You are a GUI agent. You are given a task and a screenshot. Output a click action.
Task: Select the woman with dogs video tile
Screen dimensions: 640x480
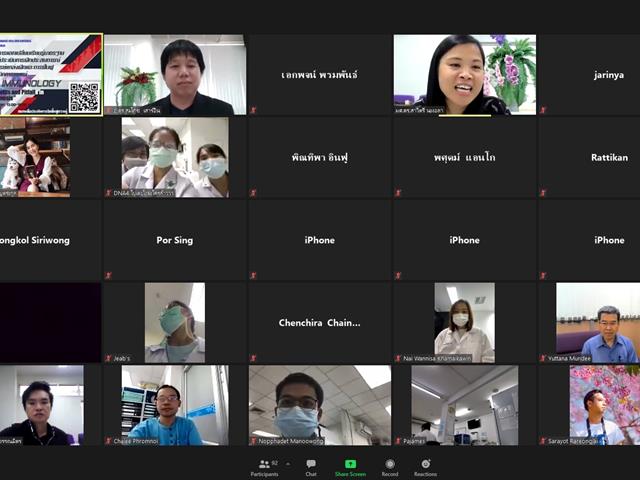[35, 158]
